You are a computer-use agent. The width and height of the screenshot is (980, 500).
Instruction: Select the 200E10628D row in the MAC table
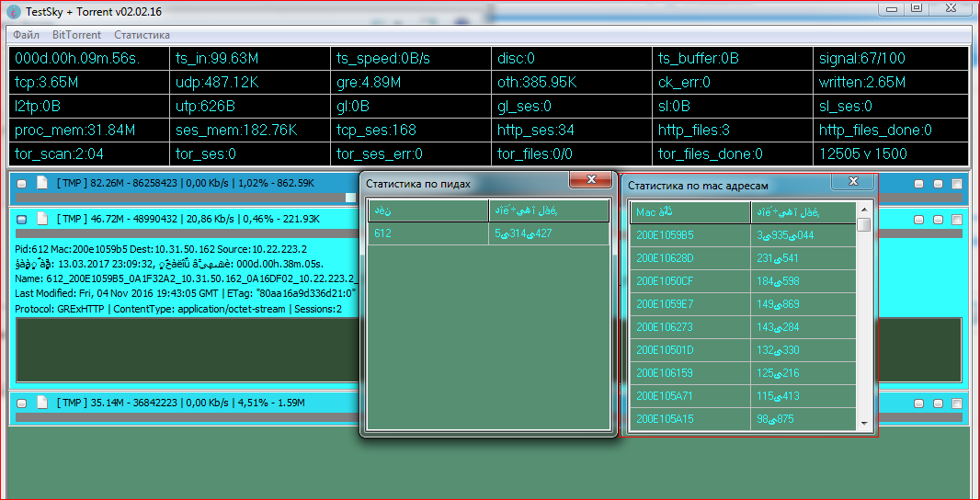click(x=689, y=257)
